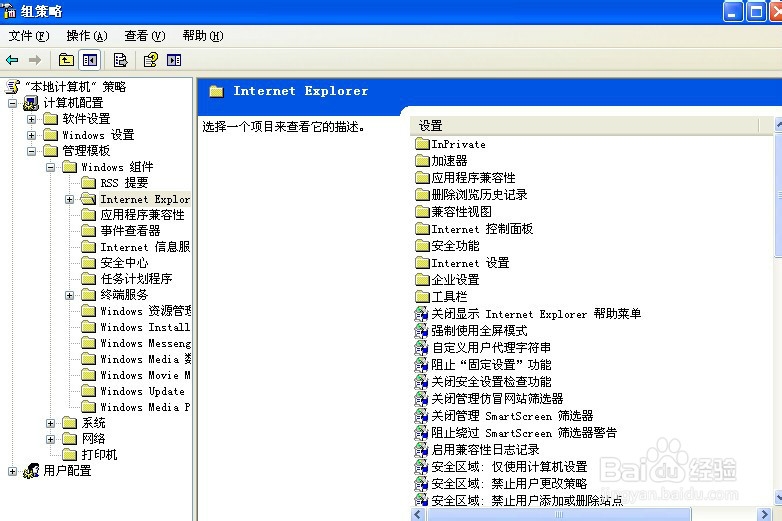The image size is (782, 521).
Task: Click the 强制使用全屏模式 policy icon
Action: point(421,331)
